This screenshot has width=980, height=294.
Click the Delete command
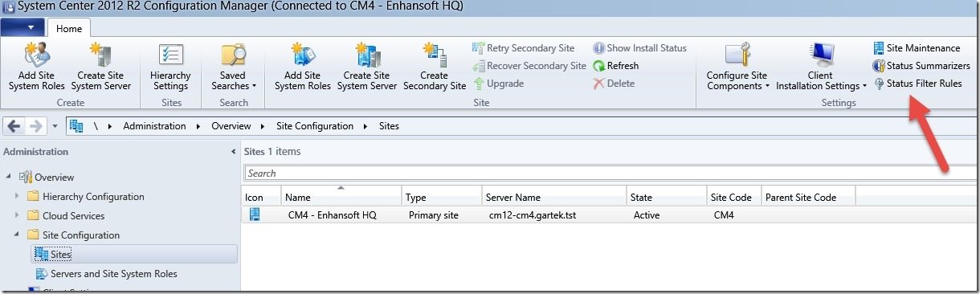click(x=614, y=84)
